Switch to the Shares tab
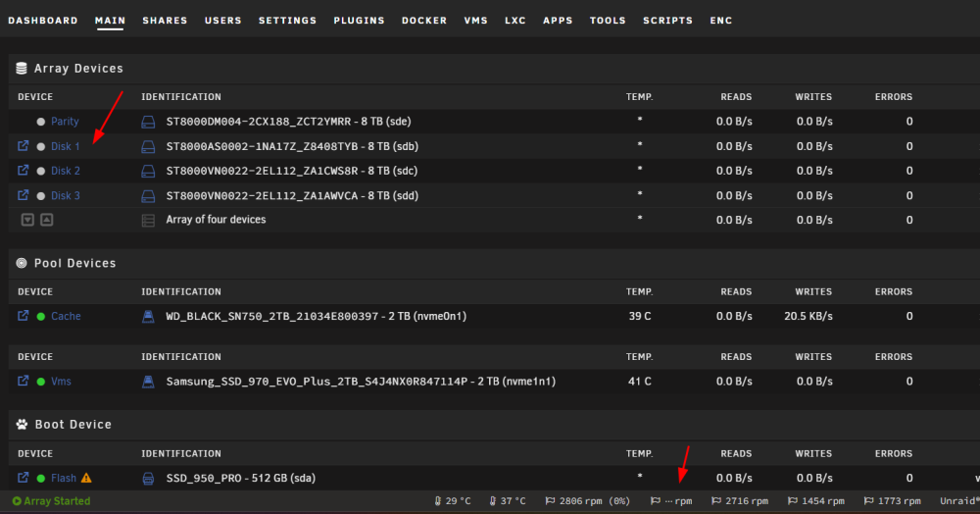The width and height of the screenshot is (980, 514). pyautogui.click(x=165, y=20)
